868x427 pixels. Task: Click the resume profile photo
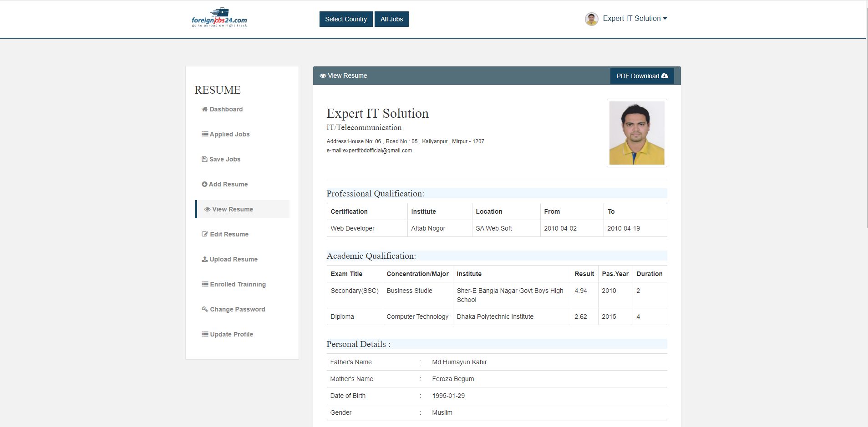[637, 133]
